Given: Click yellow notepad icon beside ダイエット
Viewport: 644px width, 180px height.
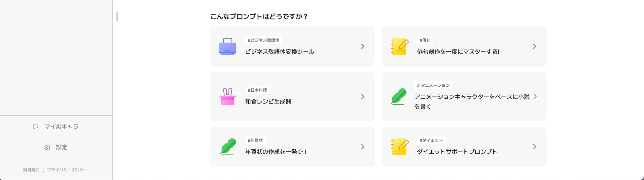Looking at the screenshot, I should coord(400,147).
